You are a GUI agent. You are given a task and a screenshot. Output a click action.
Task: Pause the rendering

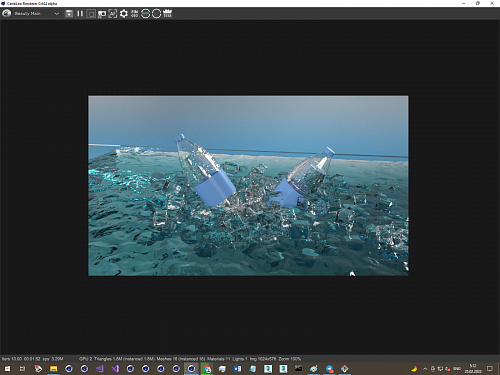coord(80,14)
